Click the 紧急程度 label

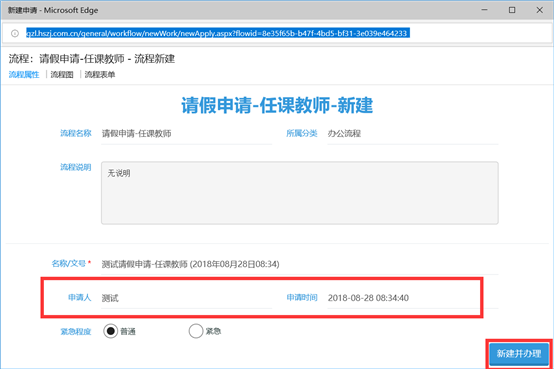point(76,332)
